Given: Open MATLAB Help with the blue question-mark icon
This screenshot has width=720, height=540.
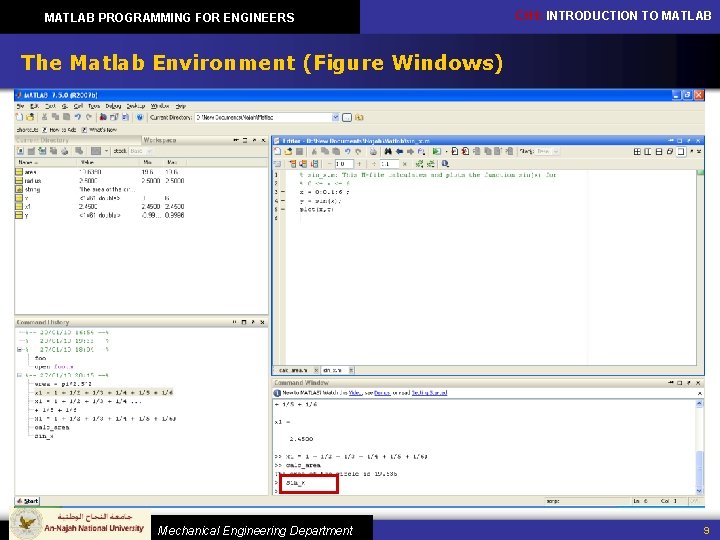Looking at the screenshot, I should [140, 118].
